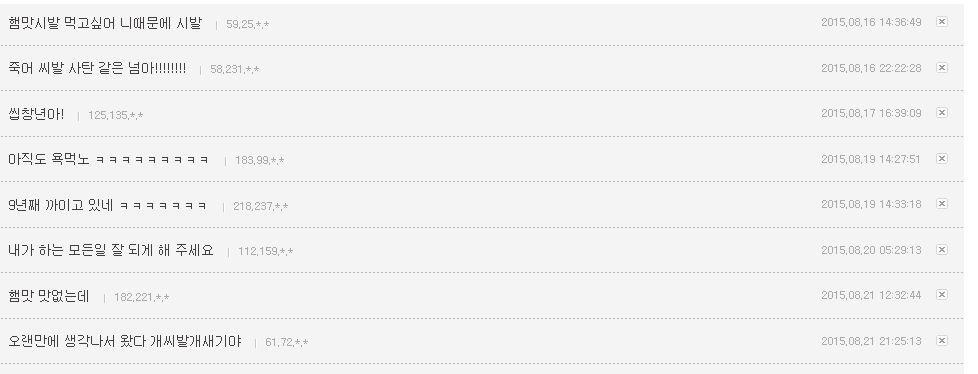Select the comment '내가 하는 모든일 잘 되게 해 주세요'
Viewport: 978px width, 374px height.
[110, 251]
